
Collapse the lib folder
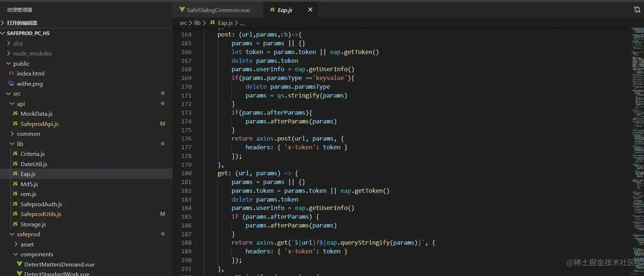[x=86, y=144]
